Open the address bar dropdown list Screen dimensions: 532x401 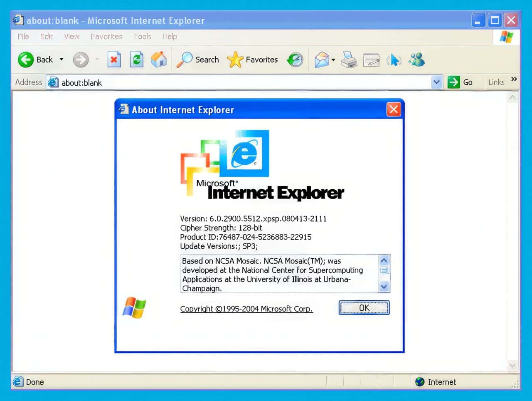click(x=436, y=82)
